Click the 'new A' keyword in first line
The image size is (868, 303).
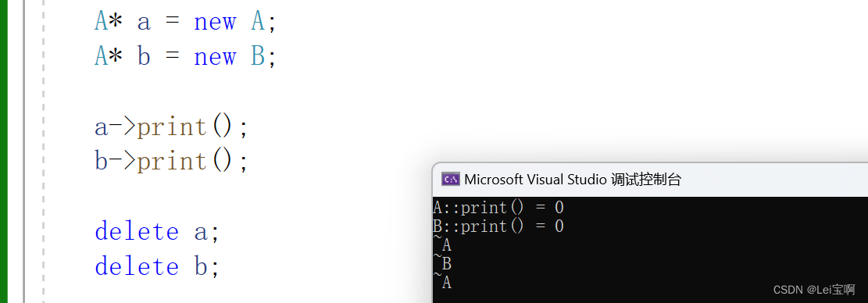[230, 22]
